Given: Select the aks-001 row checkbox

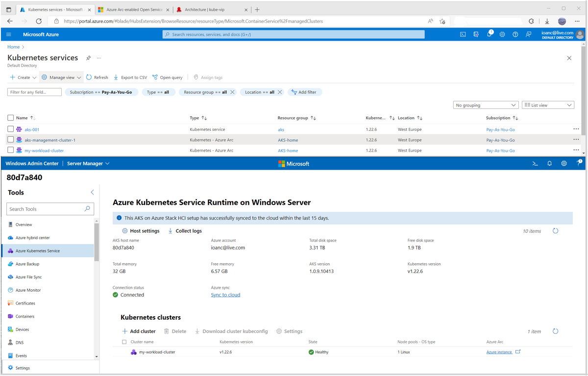Looking at the screenshot, I should coord(10,129).
